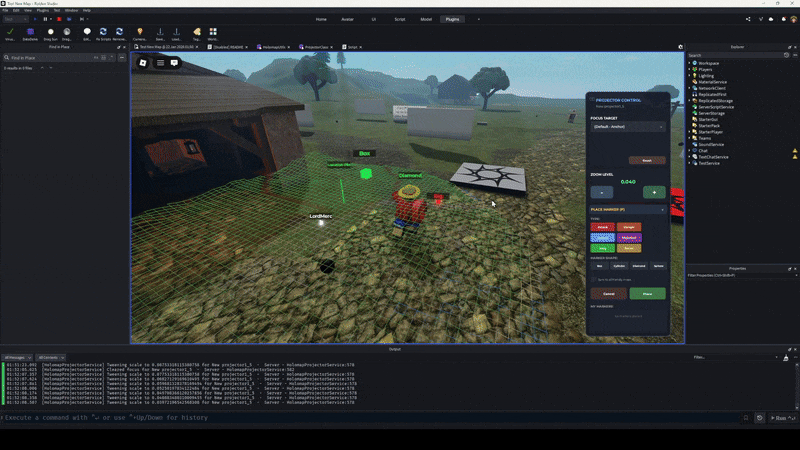Select the Box marker shape option
Image resolution: width=800 pixels, height=450 pixels.
(x=600, y=266)
